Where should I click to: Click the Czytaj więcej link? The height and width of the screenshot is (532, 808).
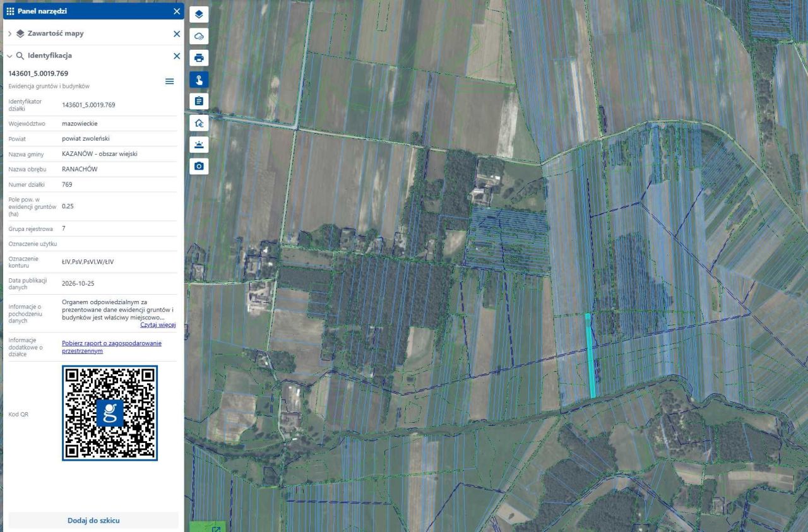[158, 325]
